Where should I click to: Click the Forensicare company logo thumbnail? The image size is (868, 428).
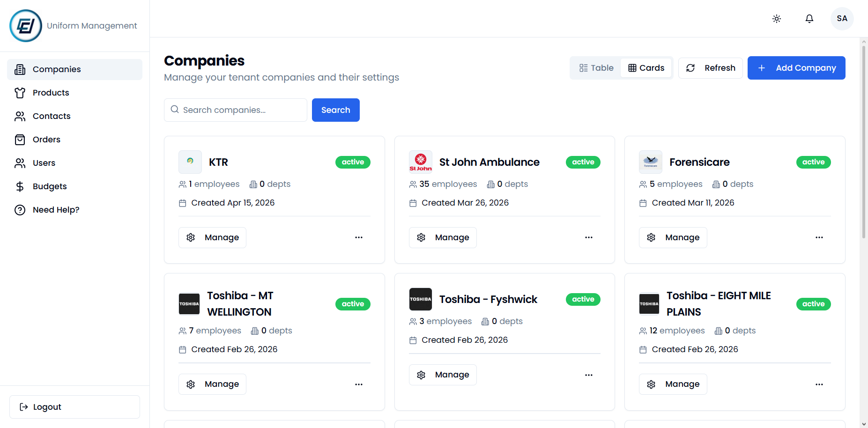[x=651, y=162]
